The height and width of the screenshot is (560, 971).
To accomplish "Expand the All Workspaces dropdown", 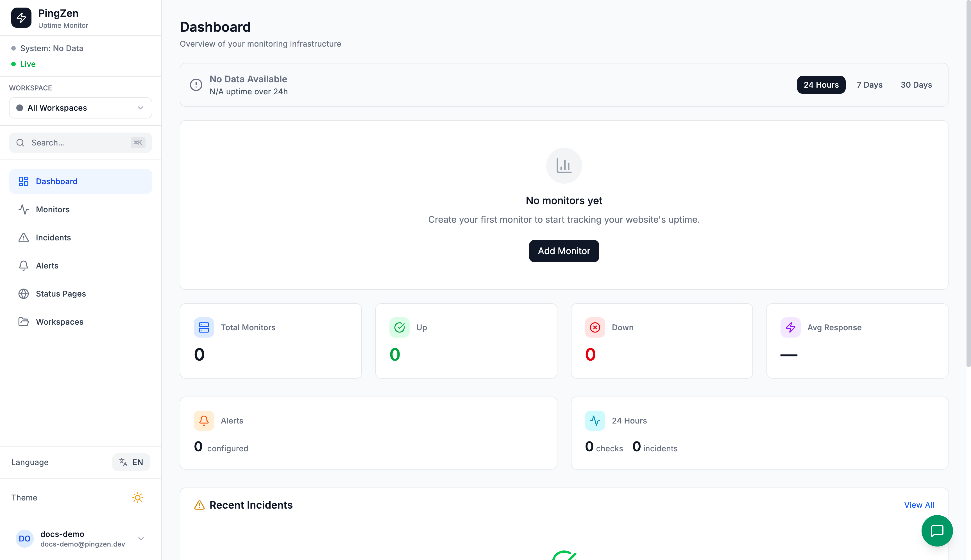I will tap(80, 108).
